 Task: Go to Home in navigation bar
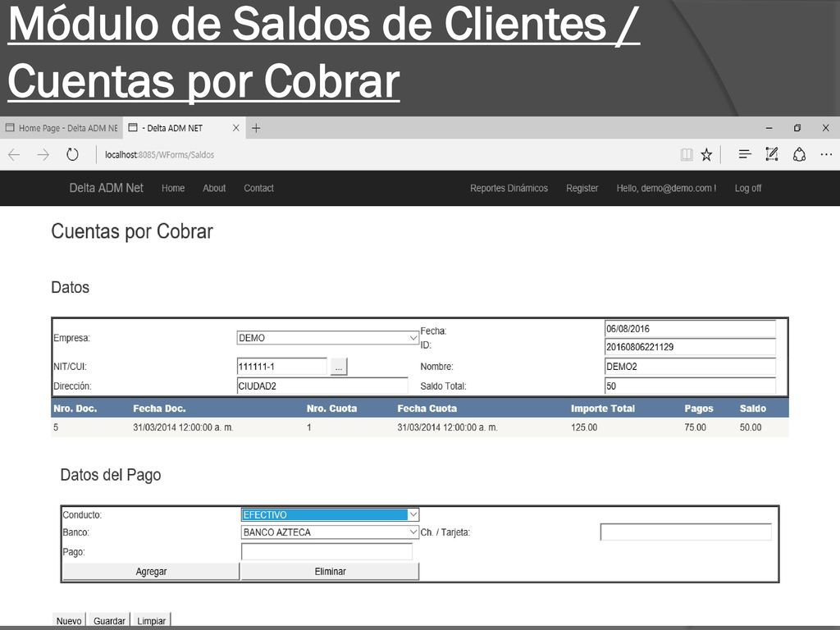pyautogui.click(x=173, y=188)
